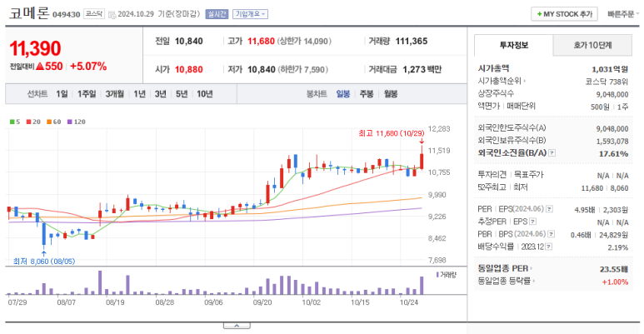Image resolution: width=644 pixels, height=334 pixels.
Task: Click the stock name 코메론
Action: pos(29,13)
